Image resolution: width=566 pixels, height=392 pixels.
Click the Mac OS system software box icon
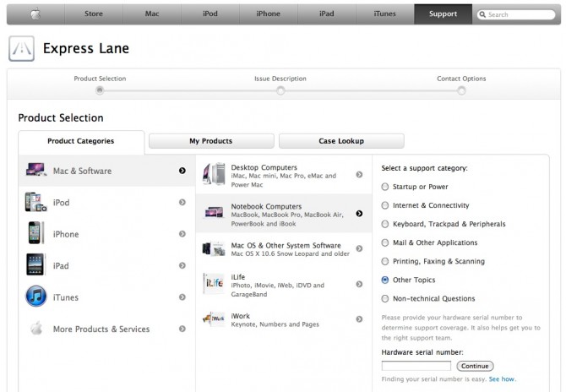214,248
